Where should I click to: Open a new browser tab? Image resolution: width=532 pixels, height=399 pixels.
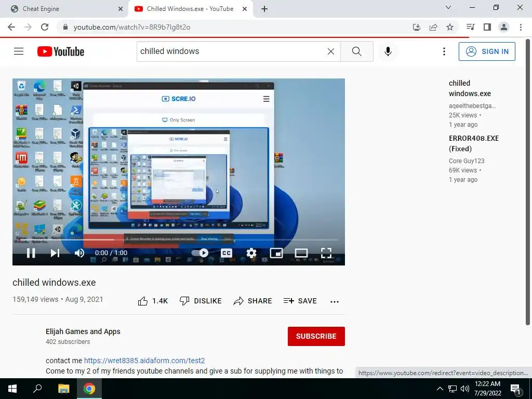pyautogui.click(x=264, y=9)
